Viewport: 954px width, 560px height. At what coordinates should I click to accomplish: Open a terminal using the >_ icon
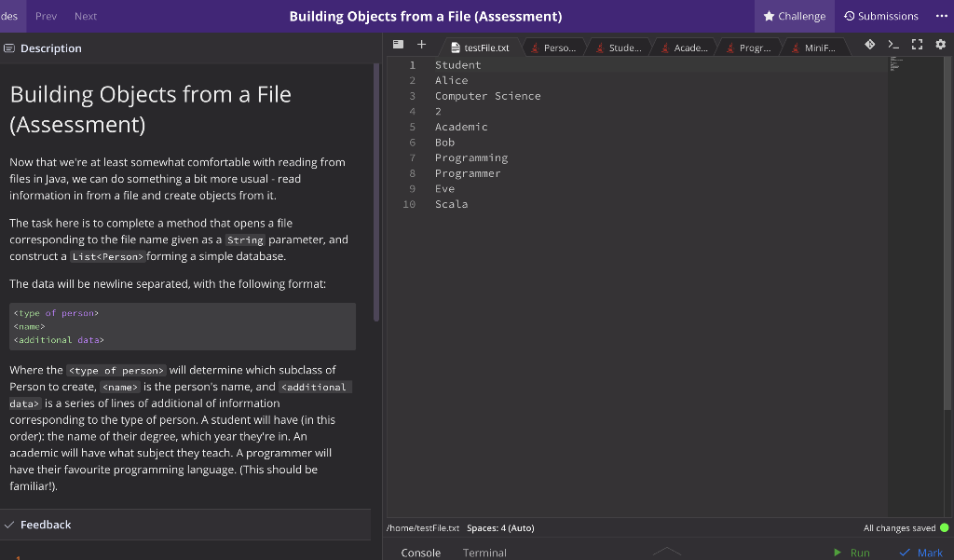pos(893,44)
